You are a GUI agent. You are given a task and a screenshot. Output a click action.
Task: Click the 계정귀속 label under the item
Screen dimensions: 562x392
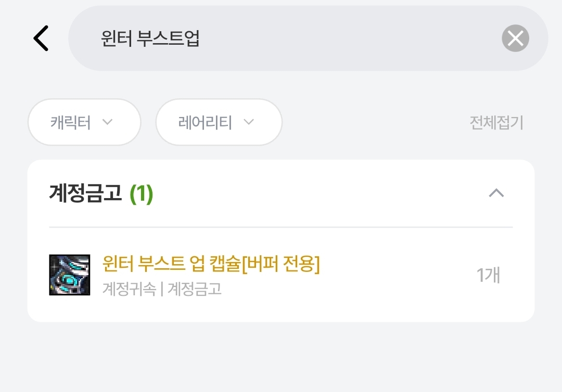pyautogui.click(x=129, y=289)
